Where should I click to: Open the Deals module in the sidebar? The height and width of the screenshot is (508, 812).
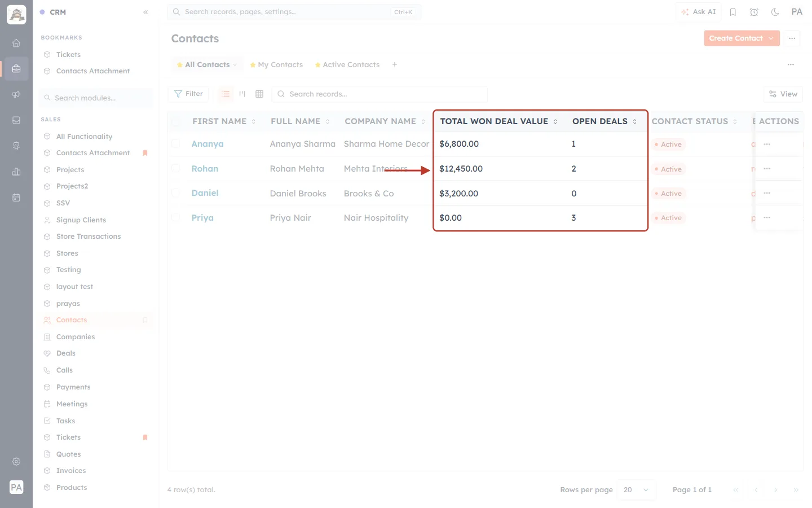click(65, 353)
